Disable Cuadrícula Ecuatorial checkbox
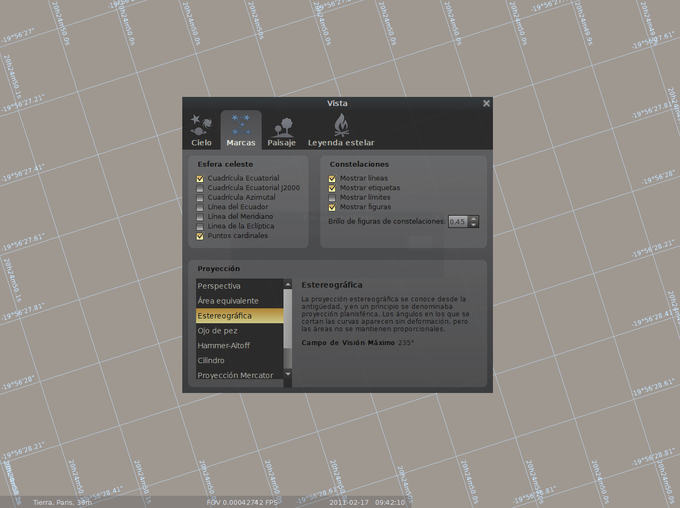The height and width of the screenshot is (508, 680). pos(200,178)
